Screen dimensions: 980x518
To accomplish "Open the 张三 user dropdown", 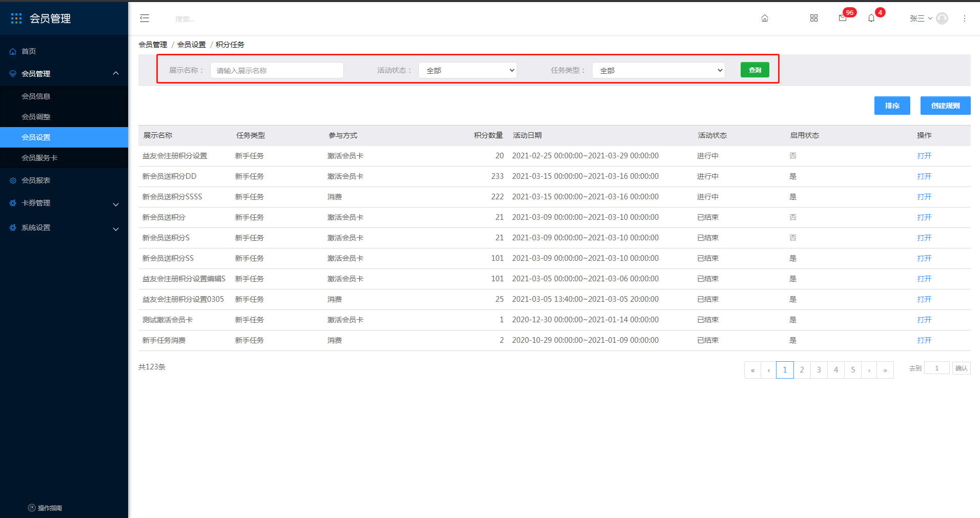I will click(921, 18).
